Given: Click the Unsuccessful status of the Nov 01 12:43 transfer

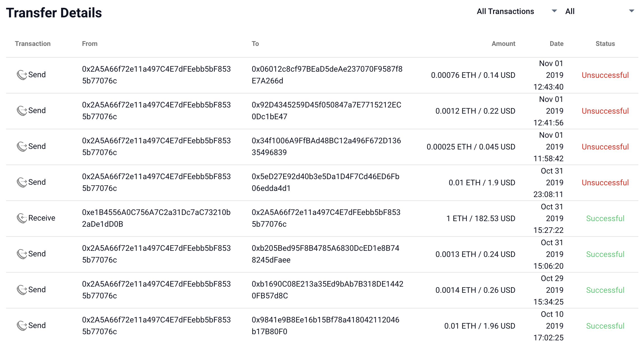Looking at the screenshot, I should point(605,75).
